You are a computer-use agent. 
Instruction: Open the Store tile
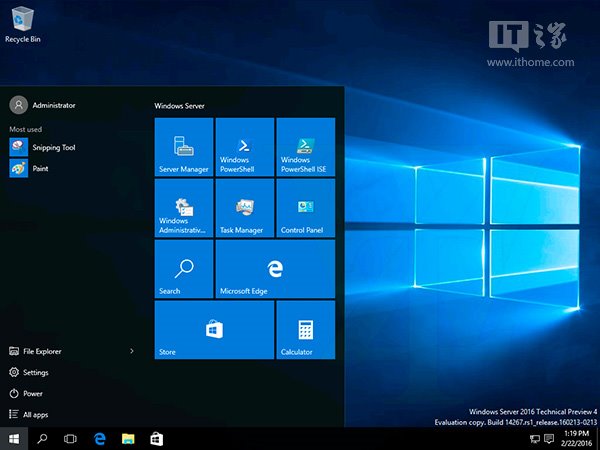(x=214, y=330)
